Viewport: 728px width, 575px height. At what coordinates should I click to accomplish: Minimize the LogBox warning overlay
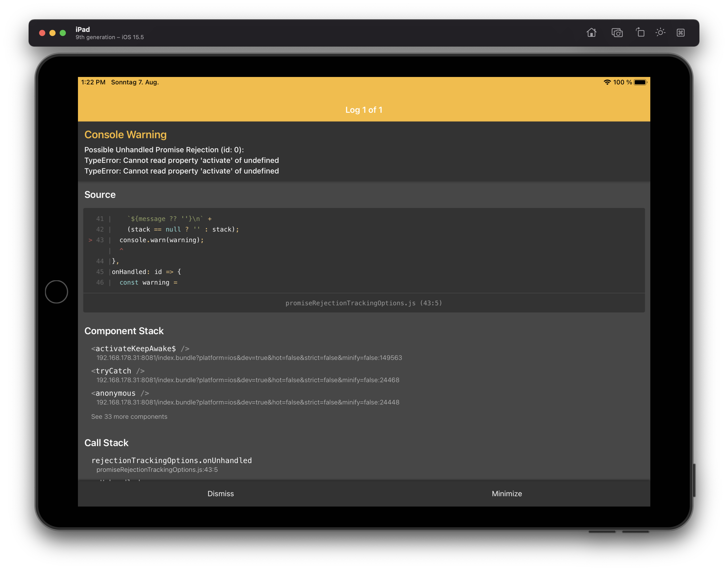coord(507,493)
